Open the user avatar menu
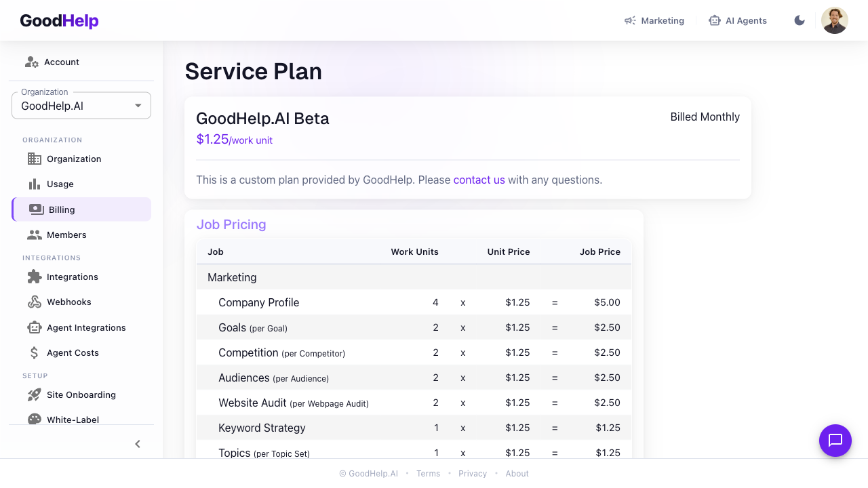This screenshot has height=488, width=868. [x=834, y=20]
